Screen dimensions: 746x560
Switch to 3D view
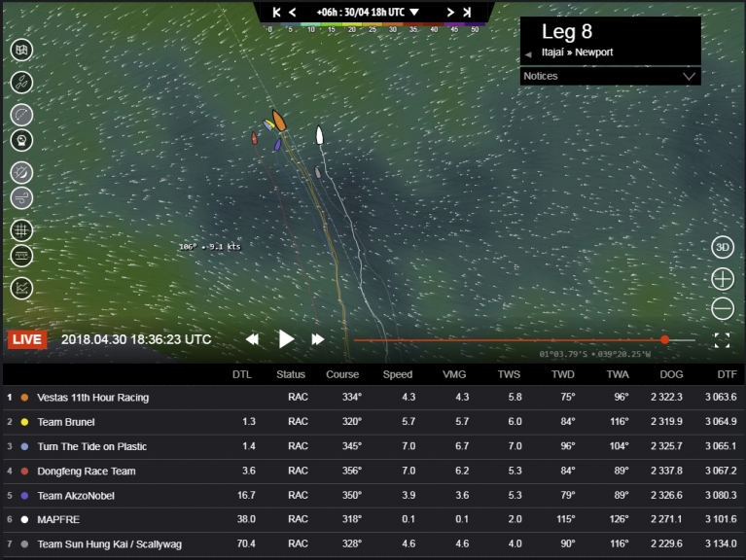(x=723, y=247)
